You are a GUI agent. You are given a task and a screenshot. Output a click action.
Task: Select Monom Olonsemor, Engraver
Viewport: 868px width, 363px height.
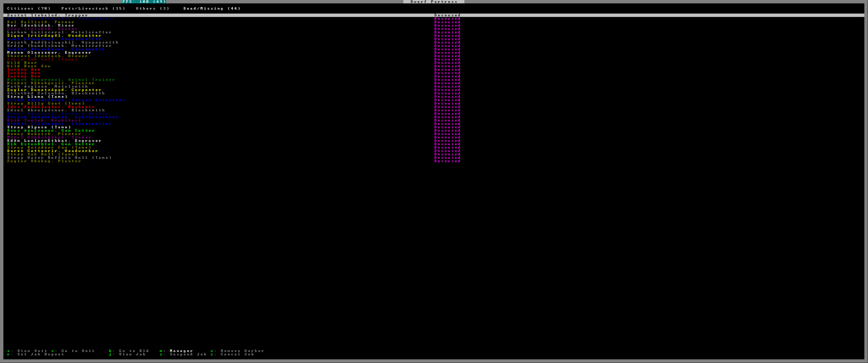click(49, 53)
